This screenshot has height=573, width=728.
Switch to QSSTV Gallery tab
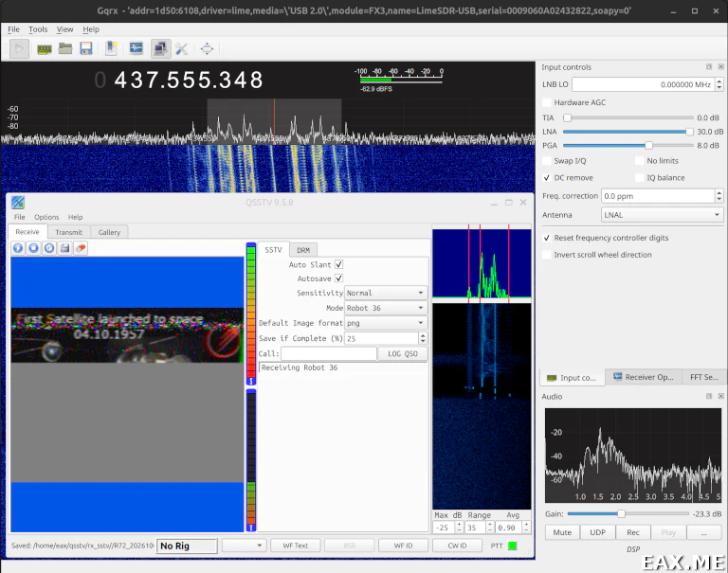[109, 232]
